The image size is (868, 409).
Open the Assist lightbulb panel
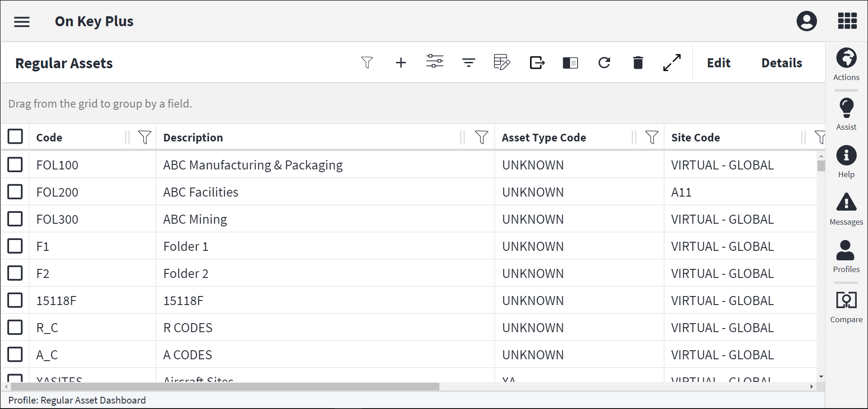click(846, 114)
